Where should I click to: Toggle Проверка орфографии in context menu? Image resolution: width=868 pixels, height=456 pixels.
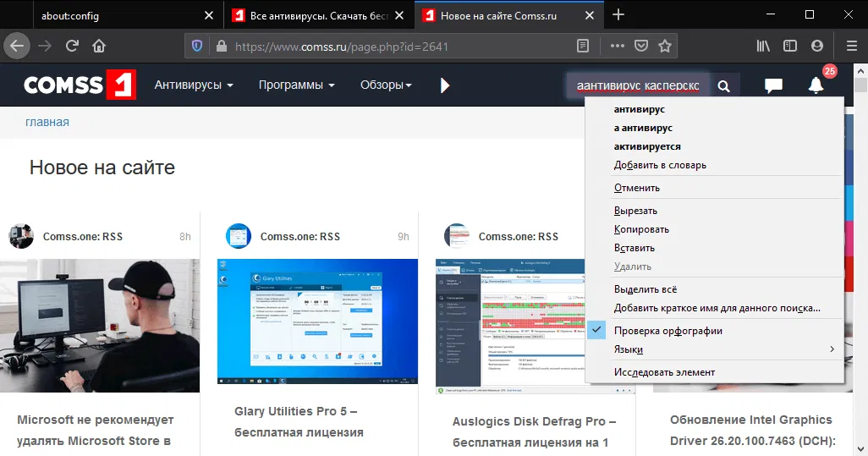click(x=715, y=331)
